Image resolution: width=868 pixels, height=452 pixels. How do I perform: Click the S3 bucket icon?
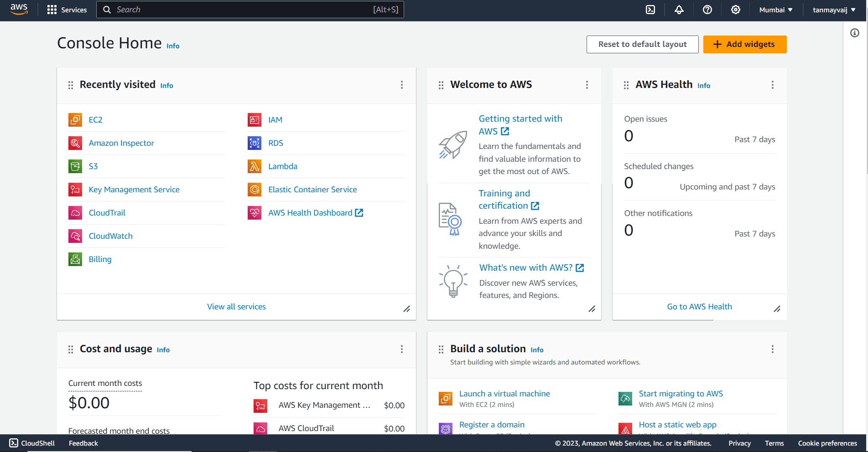click(x=75, y=166)
